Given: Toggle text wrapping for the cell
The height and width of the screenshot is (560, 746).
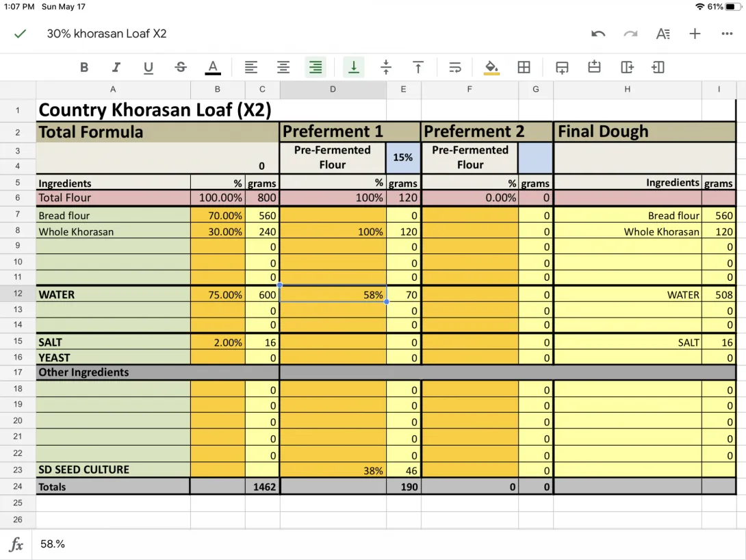Looking at the screenshot, I should (x=454, y=67).
